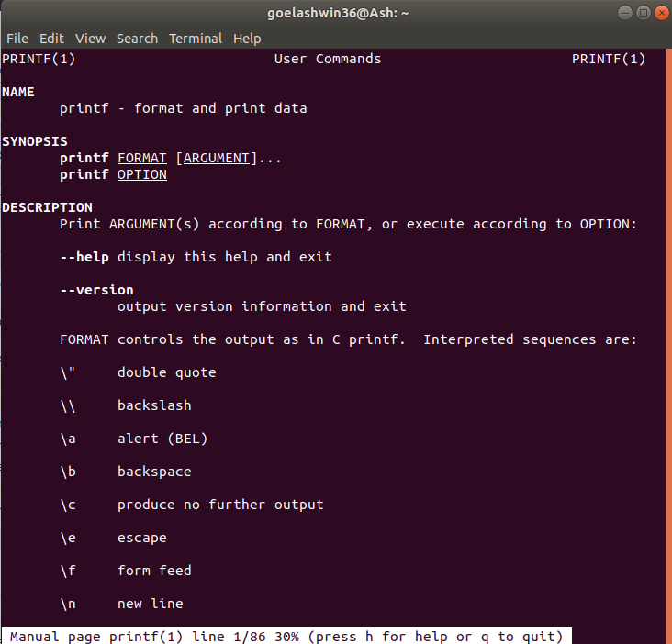Click the goelashwin36@Ash window title
672x644 pixels.
coord(336,14)
